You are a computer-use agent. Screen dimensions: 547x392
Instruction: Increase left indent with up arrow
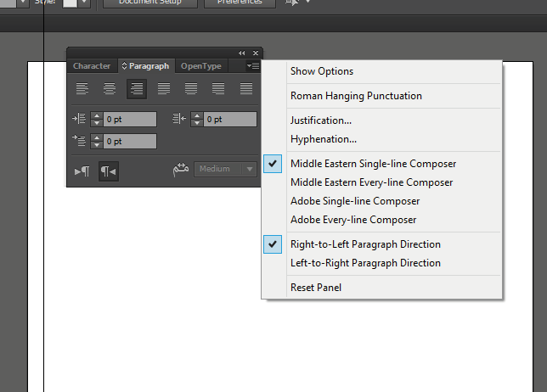tap(97, 115)
